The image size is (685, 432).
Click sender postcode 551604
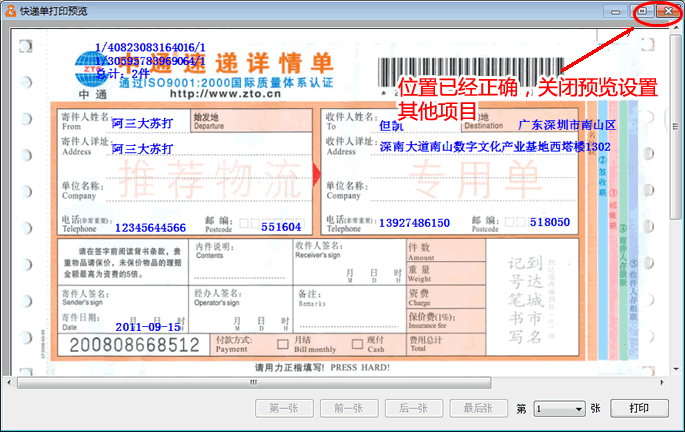coord(281,227)
